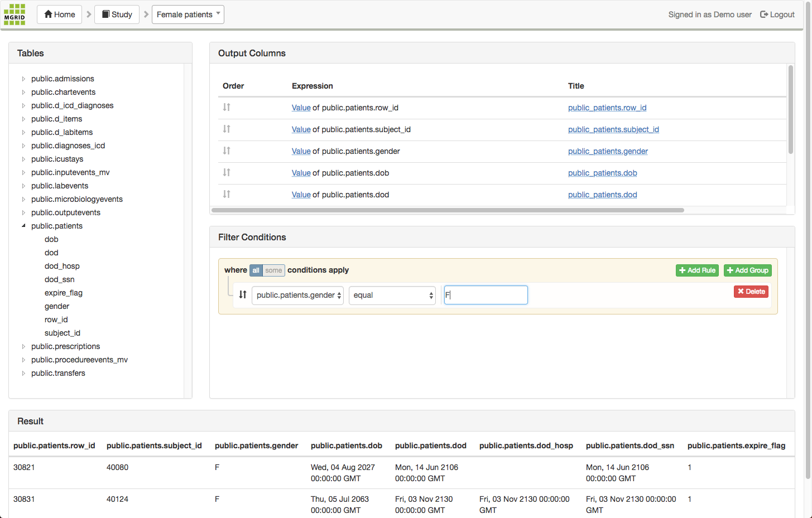Select dod_ssn column in patients tree
The image size is (812, 518).
60,279
